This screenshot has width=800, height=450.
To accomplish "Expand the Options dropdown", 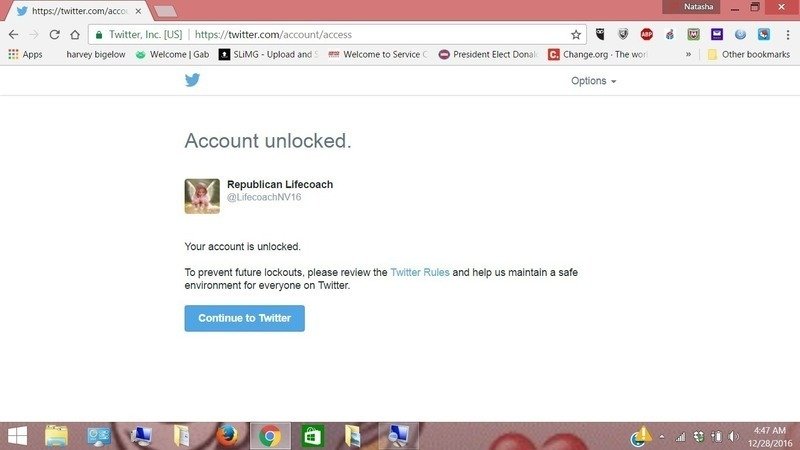I will click(x=593, y=81).
